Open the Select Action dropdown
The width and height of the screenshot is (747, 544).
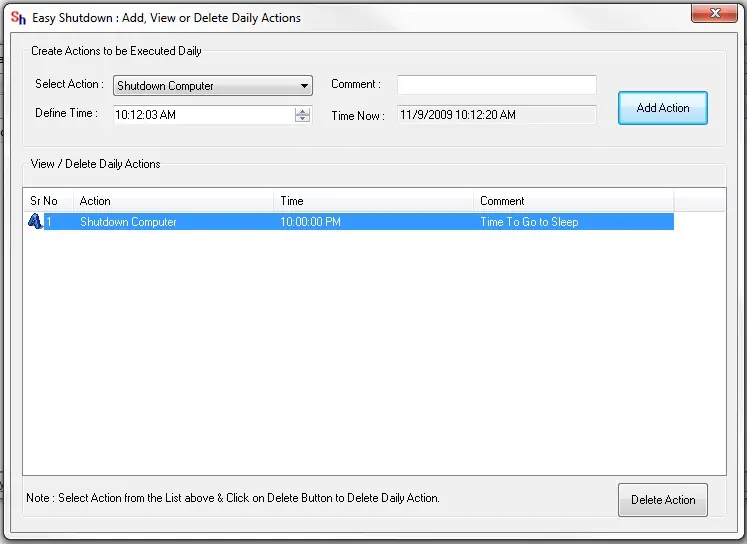point(304,86)
